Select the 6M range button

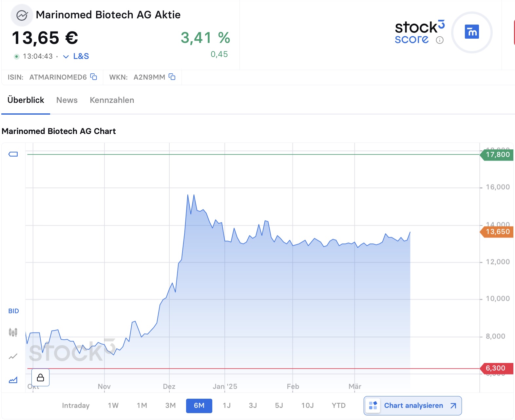(199, 406)
